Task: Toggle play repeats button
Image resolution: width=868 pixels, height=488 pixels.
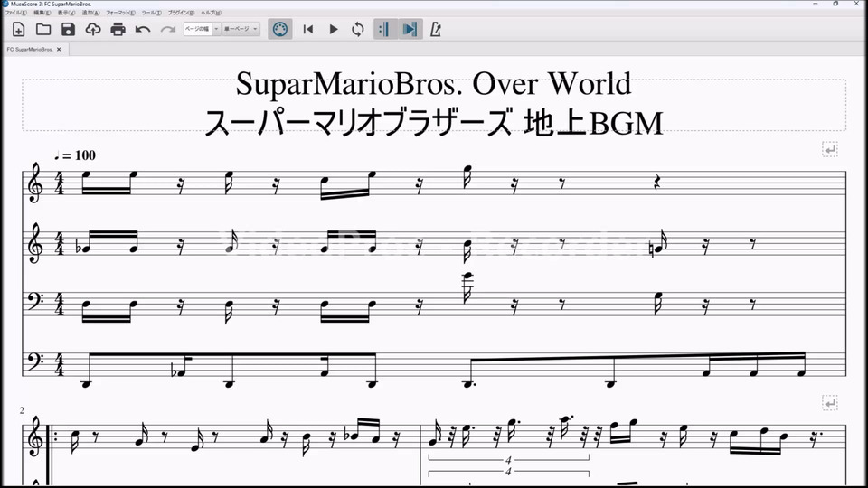Action: click(384, 29)
